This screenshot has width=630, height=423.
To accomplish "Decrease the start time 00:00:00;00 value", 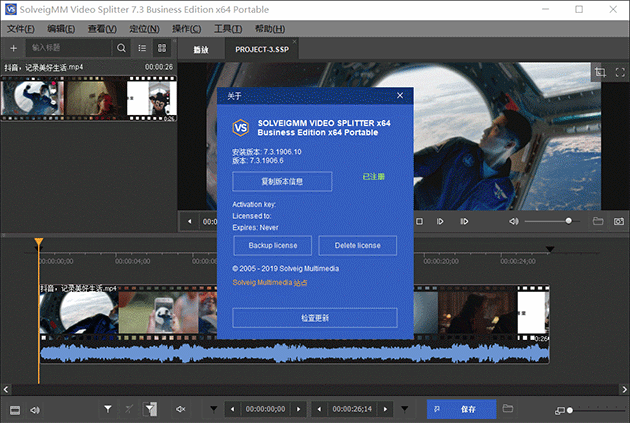I will 232,409.
